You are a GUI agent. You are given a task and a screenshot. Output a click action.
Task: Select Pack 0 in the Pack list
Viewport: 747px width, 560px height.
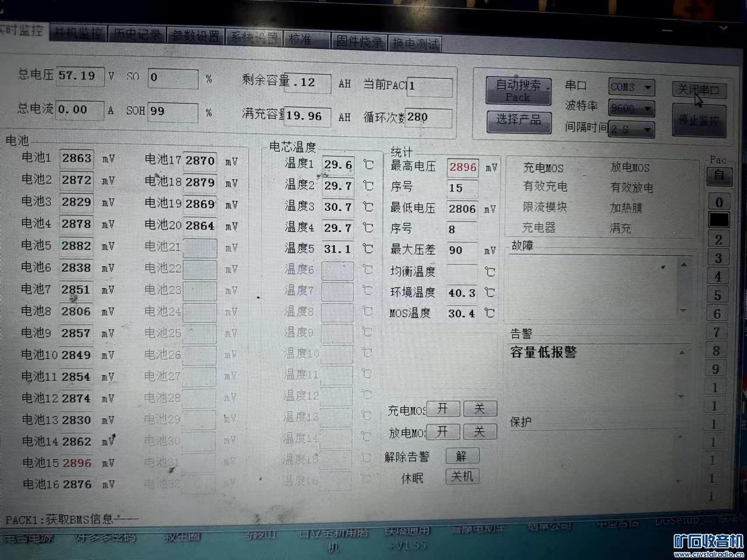click(719, 202)
